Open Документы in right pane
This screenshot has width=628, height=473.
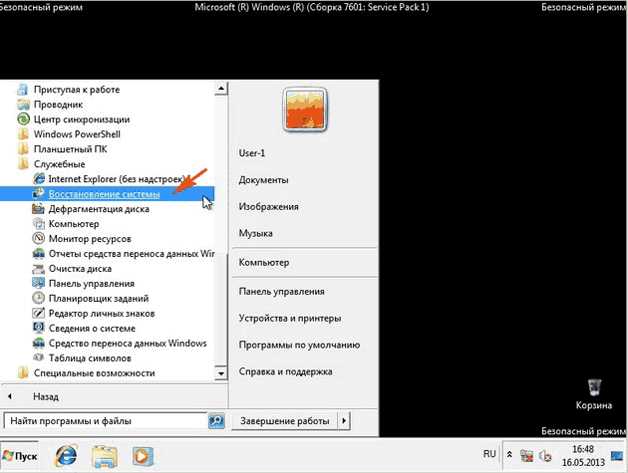pyautogui.click(x=263, y=180)
